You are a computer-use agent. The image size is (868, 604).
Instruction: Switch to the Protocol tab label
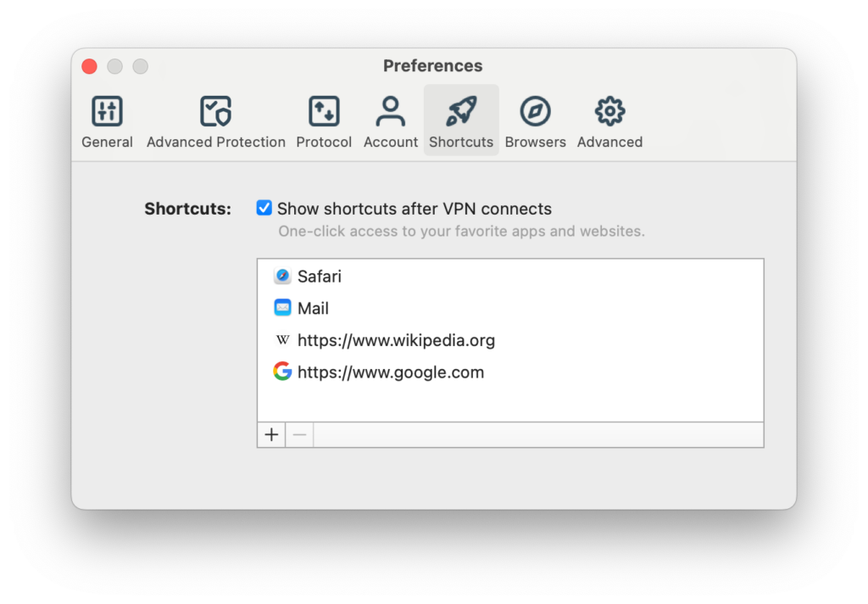coord(324,143)
